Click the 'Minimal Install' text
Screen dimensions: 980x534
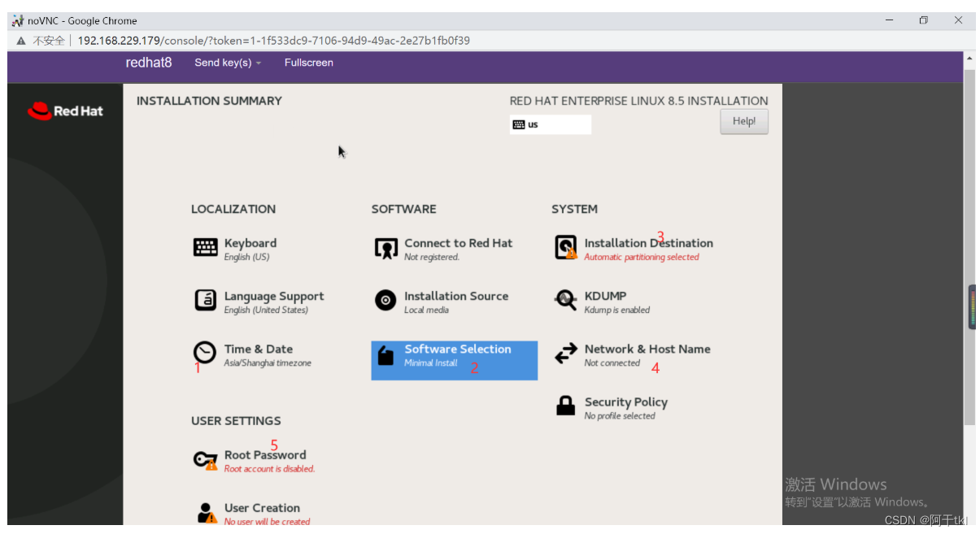pyautogui.click(x=431, y=363)
